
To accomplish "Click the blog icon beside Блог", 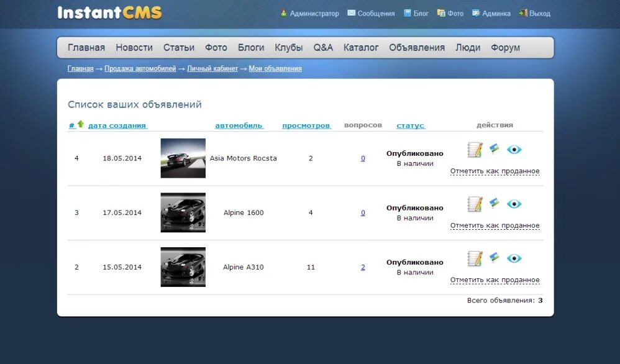I will click(408, 13).
